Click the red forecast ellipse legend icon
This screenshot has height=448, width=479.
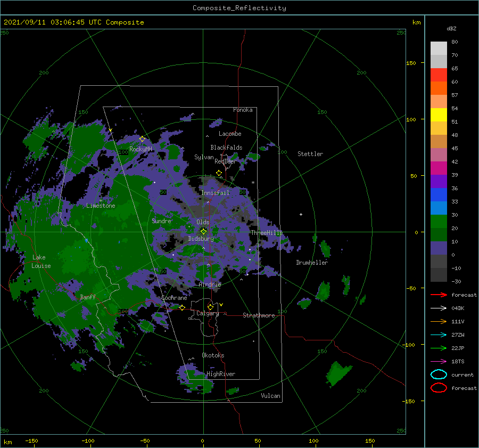pyautogui.click(x=439, y=388)
